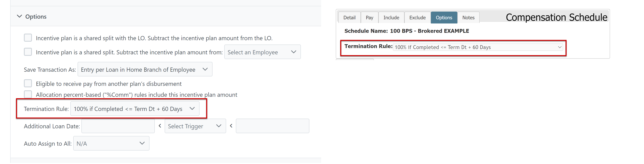Go to the Notes tab
The width and height of the screenshot is (644, 164).
pos(468,18)
